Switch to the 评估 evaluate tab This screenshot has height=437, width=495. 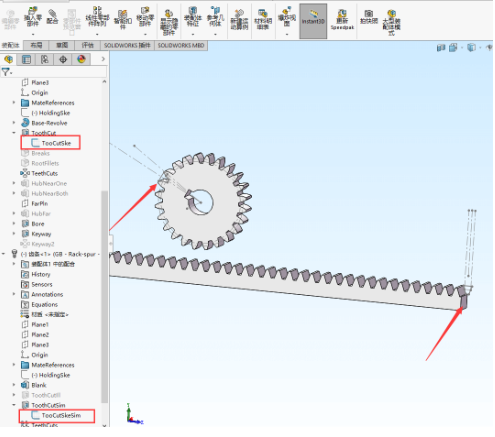pyautogui.click(x=87, y=45)
